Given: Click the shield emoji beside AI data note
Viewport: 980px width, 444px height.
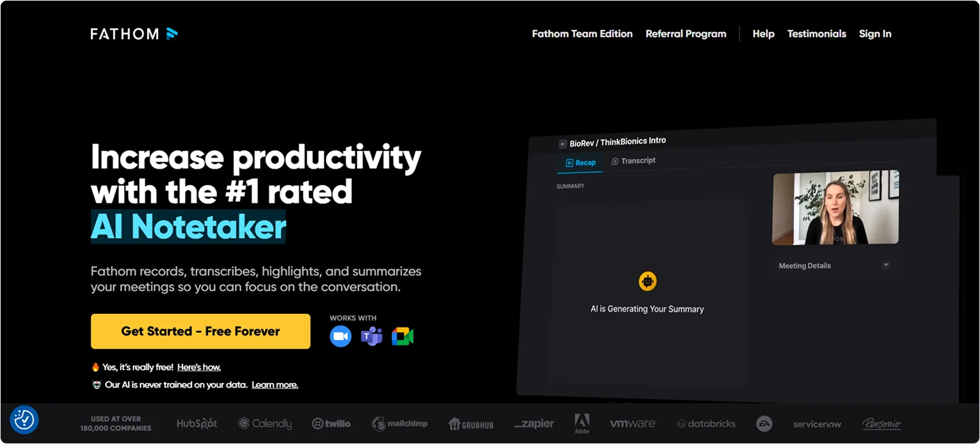Looking at the screenshot, I should click(97, 385).
